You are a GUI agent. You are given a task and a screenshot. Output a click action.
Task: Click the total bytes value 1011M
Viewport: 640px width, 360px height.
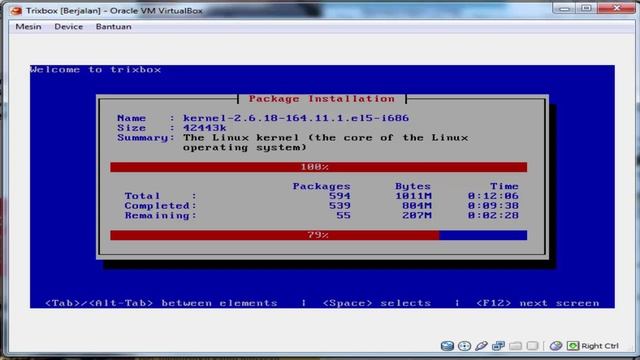[413, 196]
